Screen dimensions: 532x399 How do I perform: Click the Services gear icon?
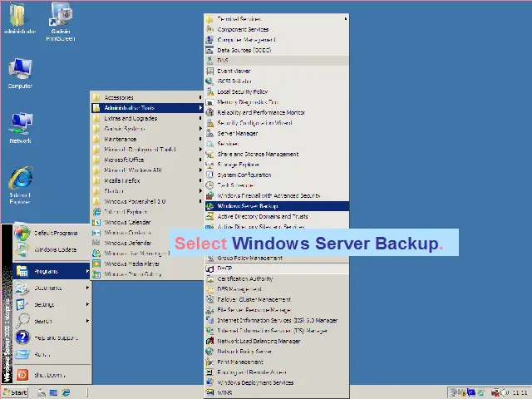(210, 144)
